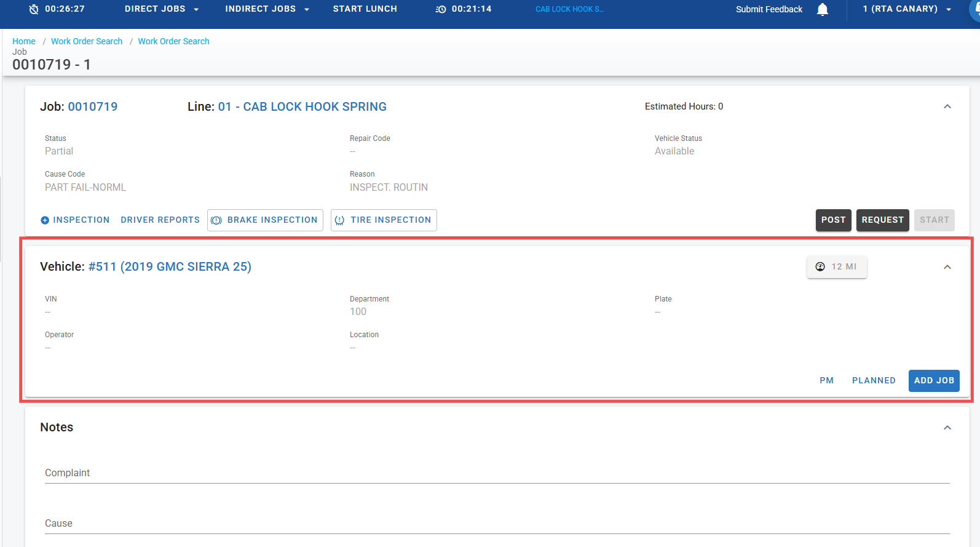Open Driver Reports
Viewport: 980px width, 547px height.
point(160,220)
